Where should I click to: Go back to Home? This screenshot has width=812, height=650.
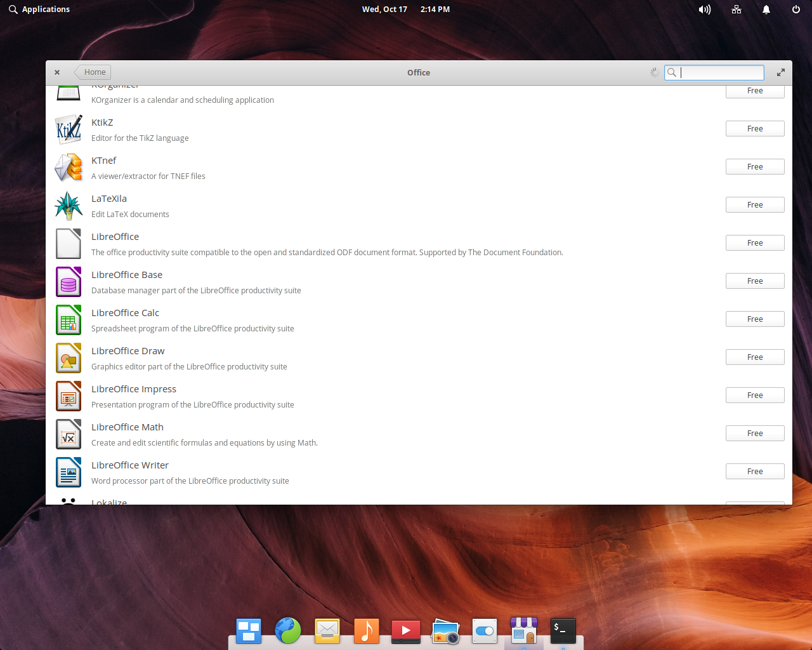tap(93, 72)
